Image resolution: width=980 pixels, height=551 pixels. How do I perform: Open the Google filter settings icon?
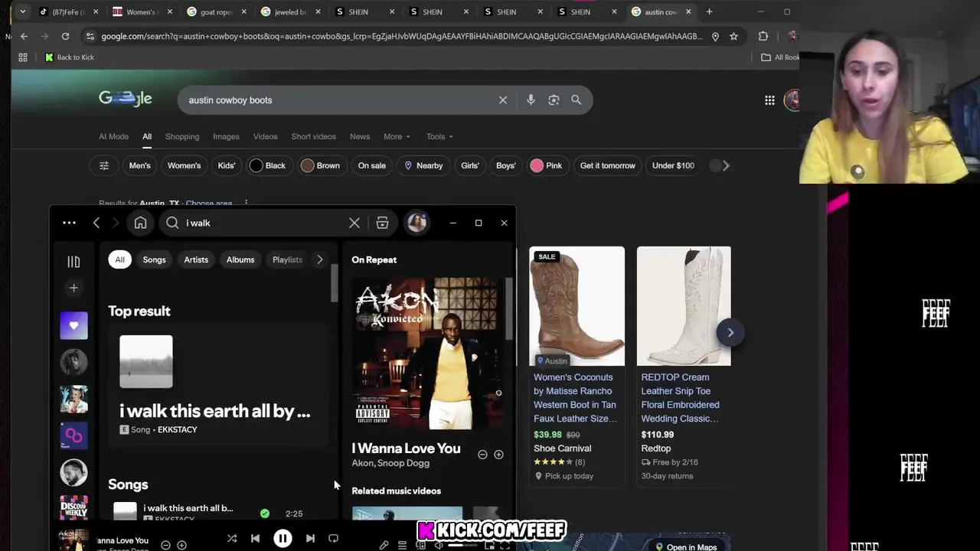click(x=104, y=165)
